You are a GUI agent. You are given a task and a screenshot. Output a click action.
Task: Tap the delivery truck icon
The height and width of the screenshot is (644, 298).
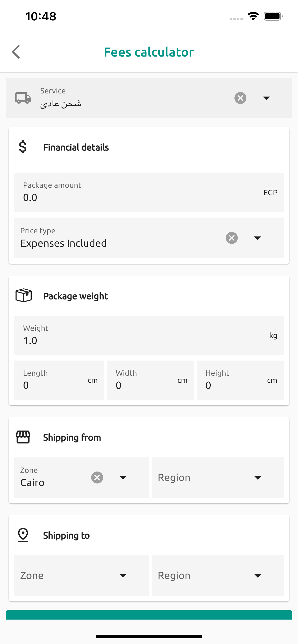click(23, 98)
